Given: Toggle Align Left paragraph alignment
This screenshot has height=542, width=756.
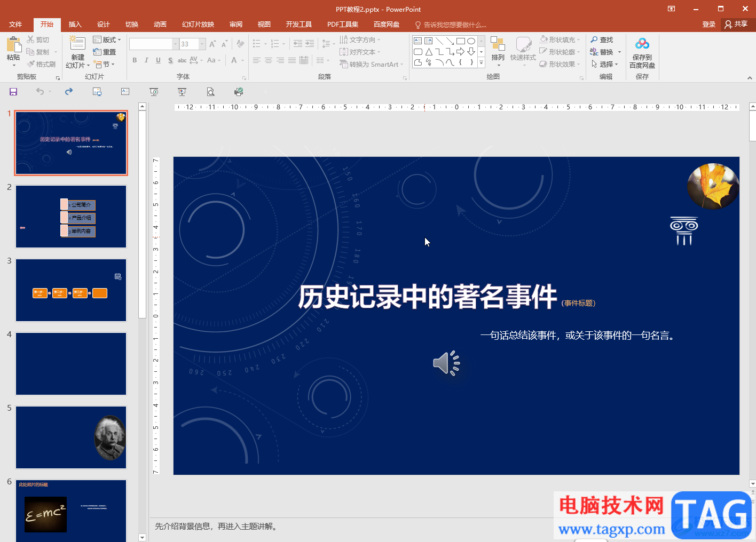Looking at the screenshot, I should [x=257, y=61].
